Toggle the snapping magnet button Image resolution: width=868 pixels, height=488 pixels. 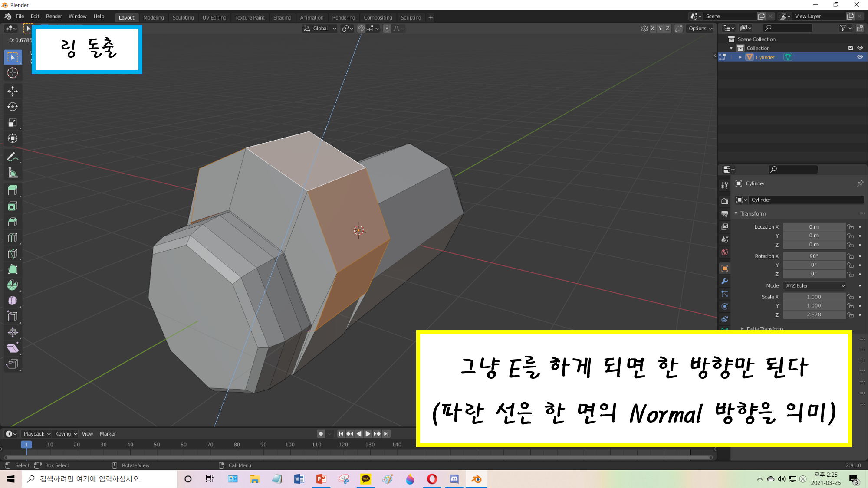click(361, 29)
